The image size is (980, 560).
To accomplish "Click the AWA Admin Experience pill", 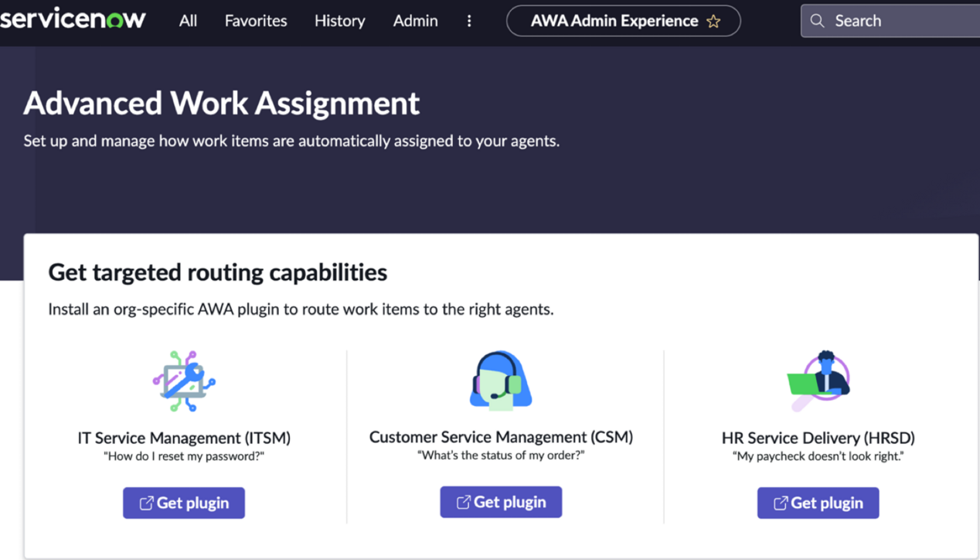I will [623, 21].
